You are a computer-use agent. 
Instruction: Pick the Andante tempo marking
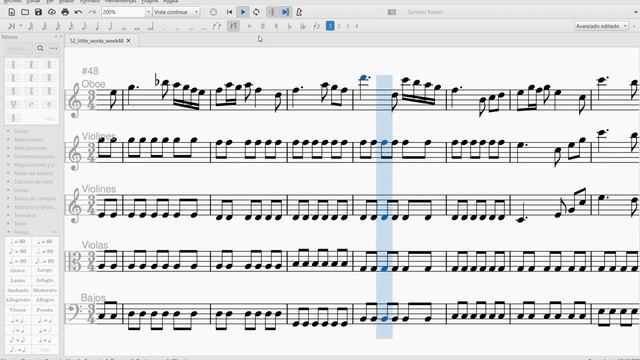point(18,290)
